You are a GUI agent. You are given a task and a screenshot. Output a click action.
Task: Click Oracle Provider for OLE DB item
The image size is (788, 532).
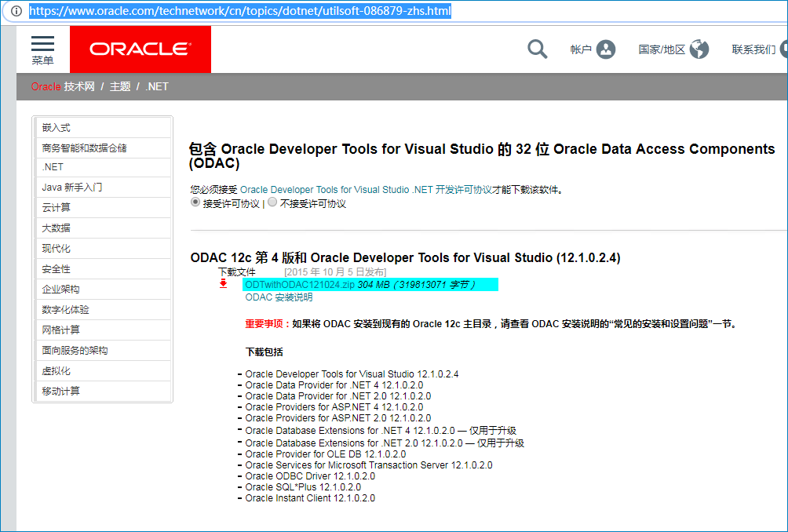pyautogui.click(x=326, y=454)
